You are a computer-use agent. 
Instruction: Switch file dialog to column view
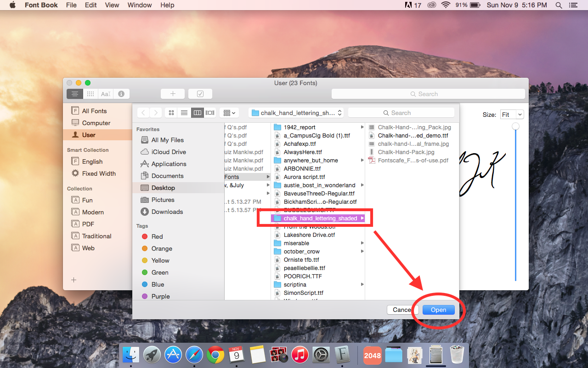click(x=198, y=113)
